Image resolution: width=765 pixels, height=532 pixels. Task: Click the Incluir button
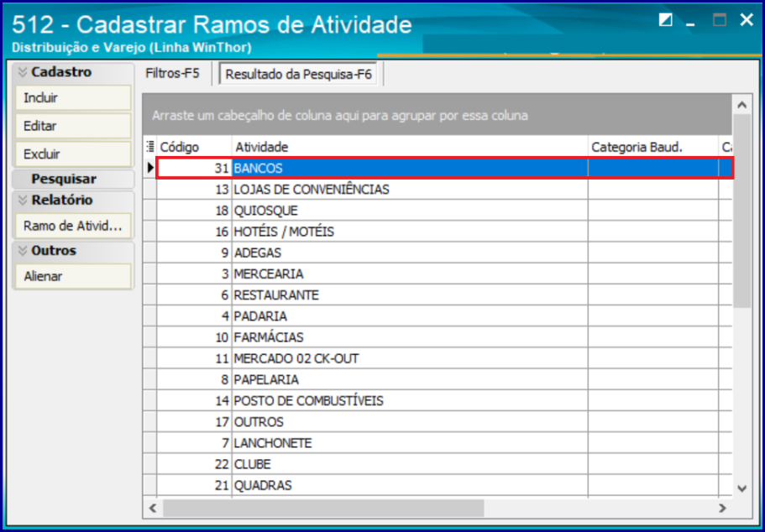click(73, 97)
